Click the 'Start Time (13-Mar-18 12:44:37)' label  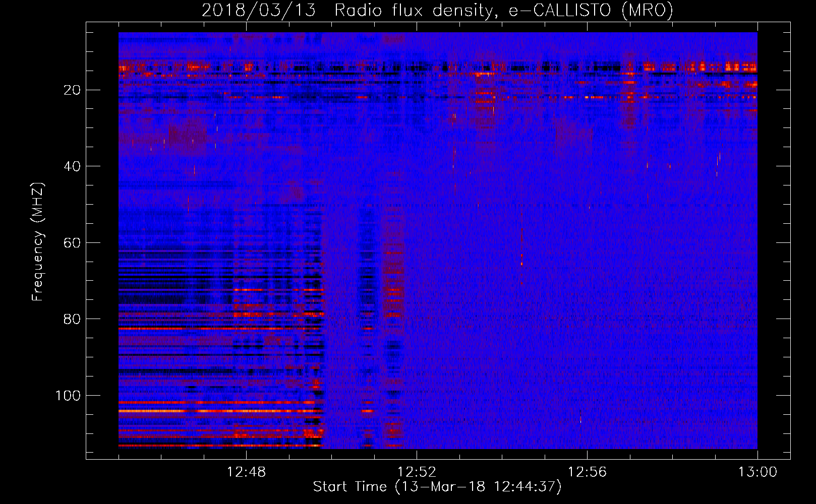point(437,487)
